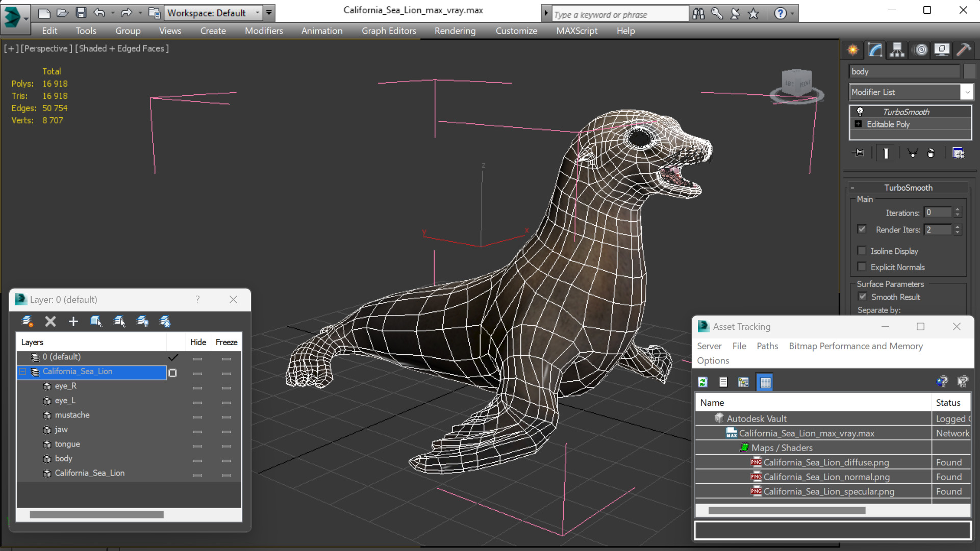Open the Modifier List dropdown

966,92
